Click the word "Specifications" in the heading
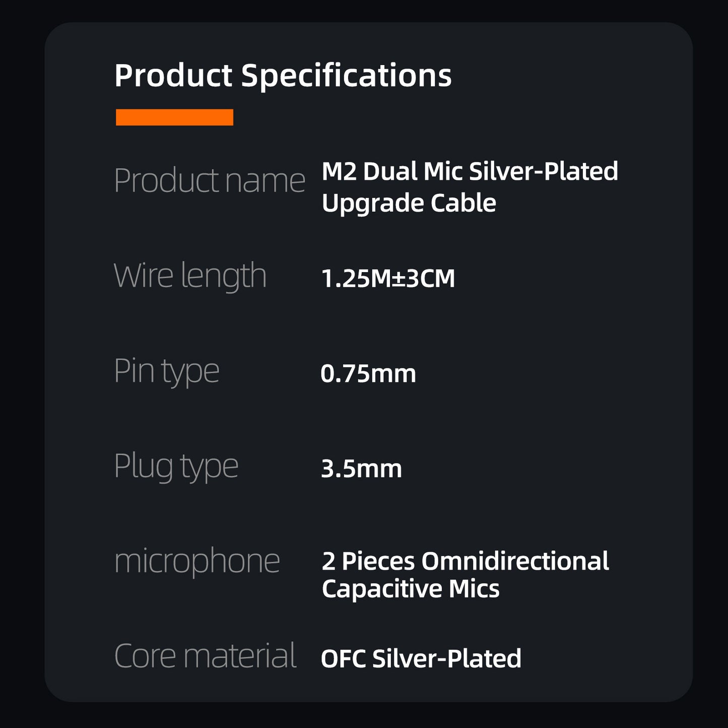The height and width of the screenshot is (728, 728). pos(346,76)
